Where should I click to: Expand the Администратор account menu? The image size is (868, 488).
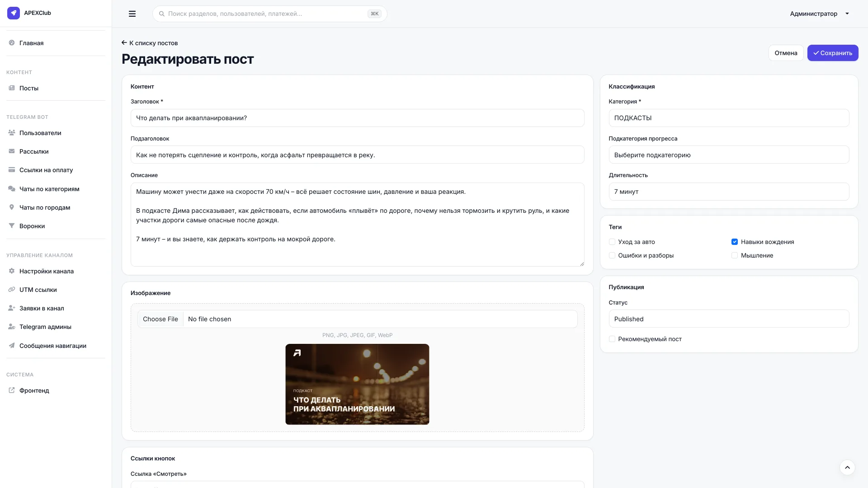pyautogui.click(x=820, y=14)
